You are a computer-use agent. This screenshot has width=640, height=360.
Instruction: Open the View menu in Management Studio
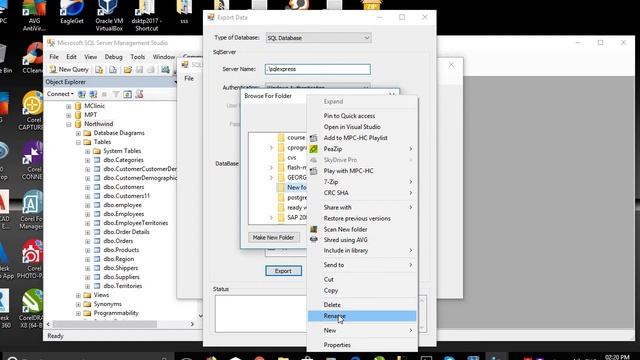coord(91,57)
